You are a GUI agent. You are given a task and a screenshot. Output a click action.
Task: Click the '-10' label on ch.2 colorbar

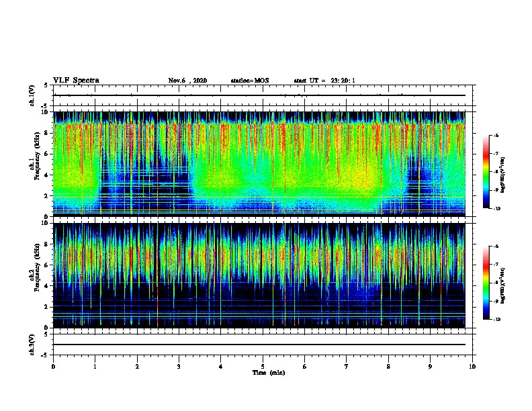[x=497, y=320]
